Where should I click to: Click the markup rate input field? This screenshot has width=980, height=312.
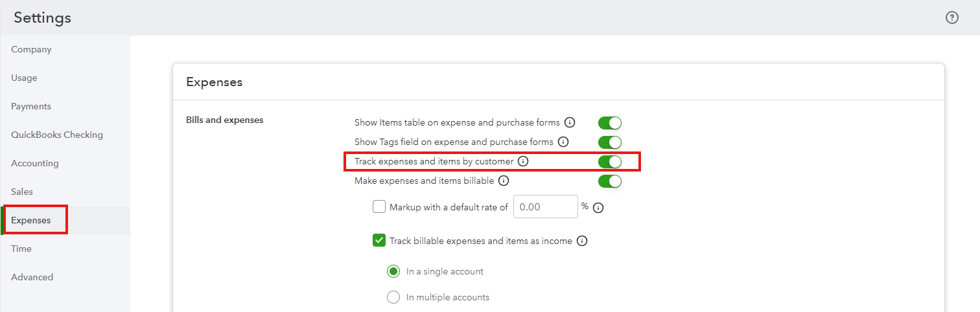[x=545, y=207]
